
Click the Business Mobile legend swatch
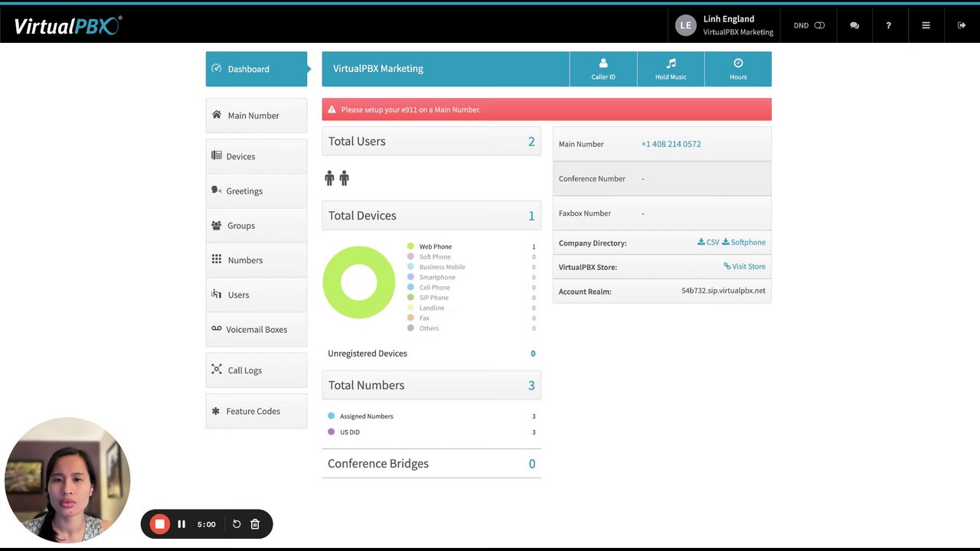click(x=410, y=267)
